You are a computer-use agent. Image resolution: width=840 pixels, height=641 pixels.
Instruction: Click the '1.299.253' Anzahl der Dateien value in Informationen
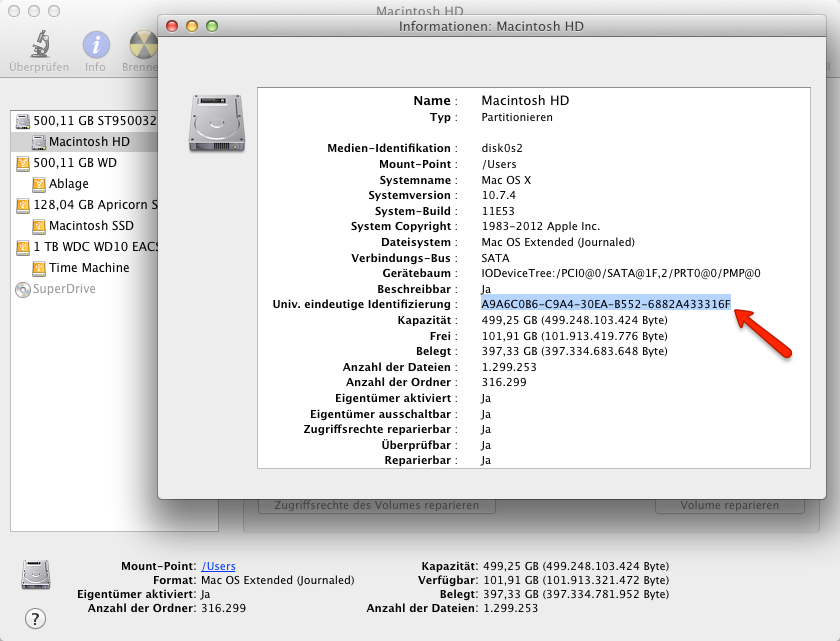point(509,367)
